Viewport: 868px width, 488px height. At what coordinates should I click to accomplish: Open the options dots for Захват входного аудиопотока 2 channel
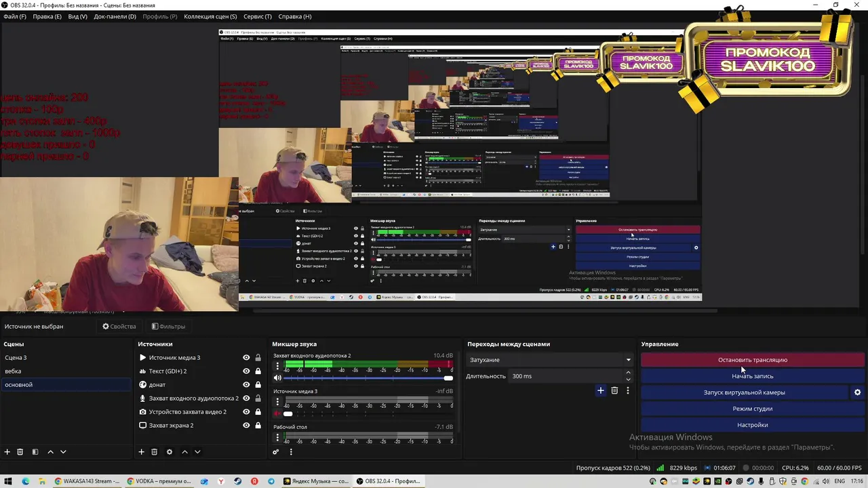click(277, 366)
